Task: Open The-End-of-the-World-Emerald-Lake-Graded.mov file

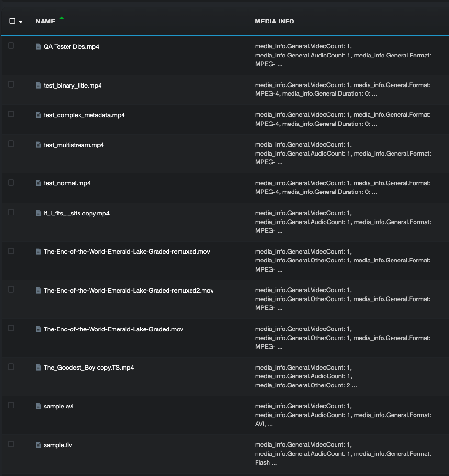Action: (113, 329)
